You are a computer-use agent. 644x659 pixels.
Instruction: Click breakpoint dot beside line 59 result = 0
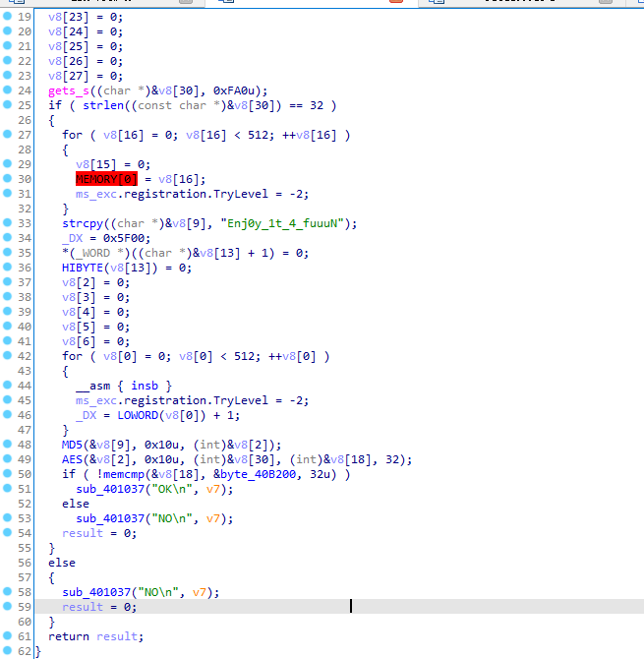pyautogui.click(x=8, y=607)
